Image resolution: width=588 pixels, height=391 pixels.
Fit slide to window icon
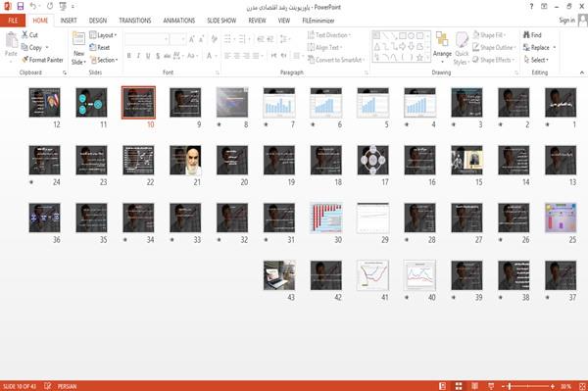pyautogui.click(x=582, y=386)
